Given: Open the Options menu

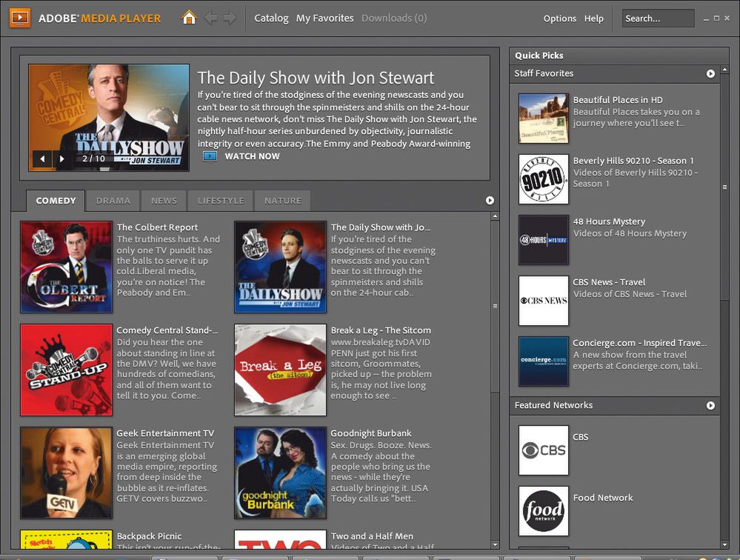Looking at the screenshot, I should click(560, 19).
